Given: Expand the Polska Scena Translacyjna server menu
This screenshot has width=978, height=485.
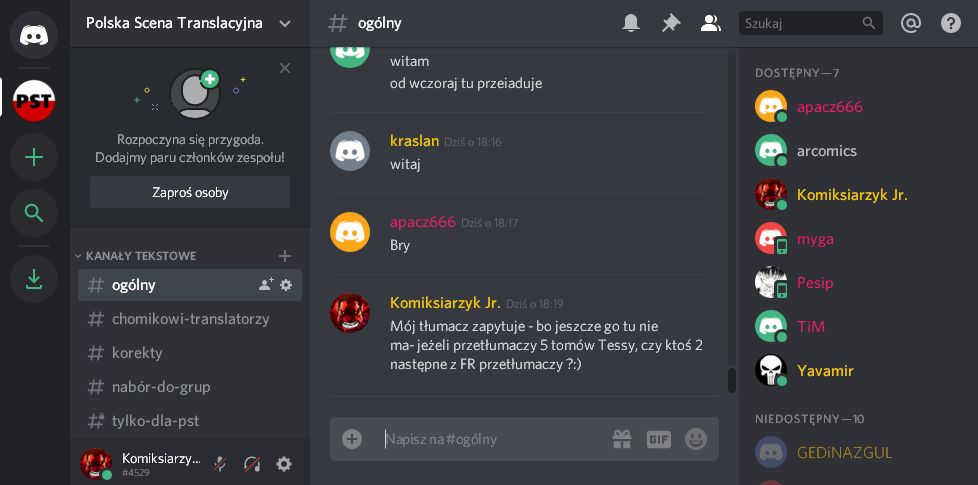Looking at the screenshot, I should click(285, 24).
